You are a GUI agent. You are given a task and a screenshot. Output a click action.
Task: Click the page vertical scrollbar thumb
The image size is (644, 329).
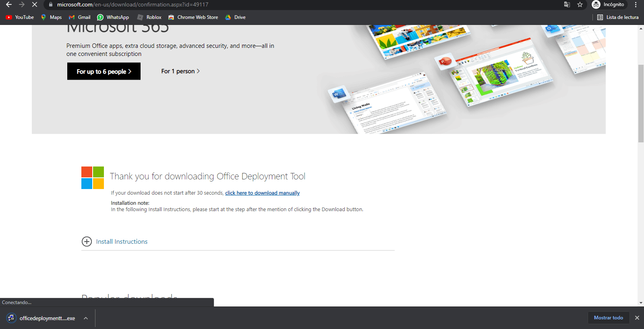tap(641, 103)
